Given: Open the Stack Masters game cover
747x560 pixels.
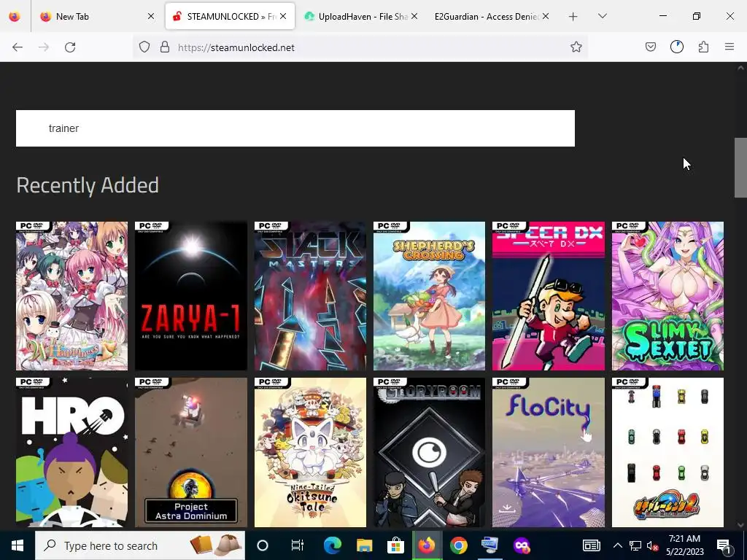Looking at the screenshot, I should (310, 296).
